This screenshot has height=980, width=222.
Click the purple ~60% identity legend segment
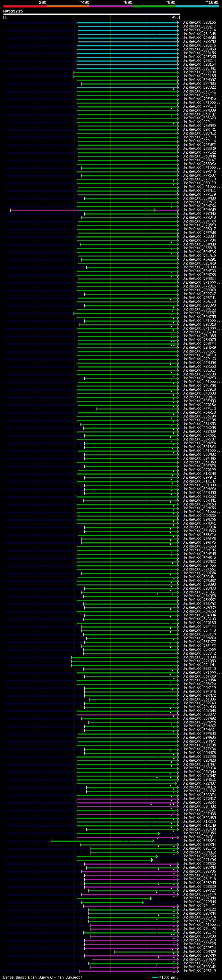click(x=111, y=7)
